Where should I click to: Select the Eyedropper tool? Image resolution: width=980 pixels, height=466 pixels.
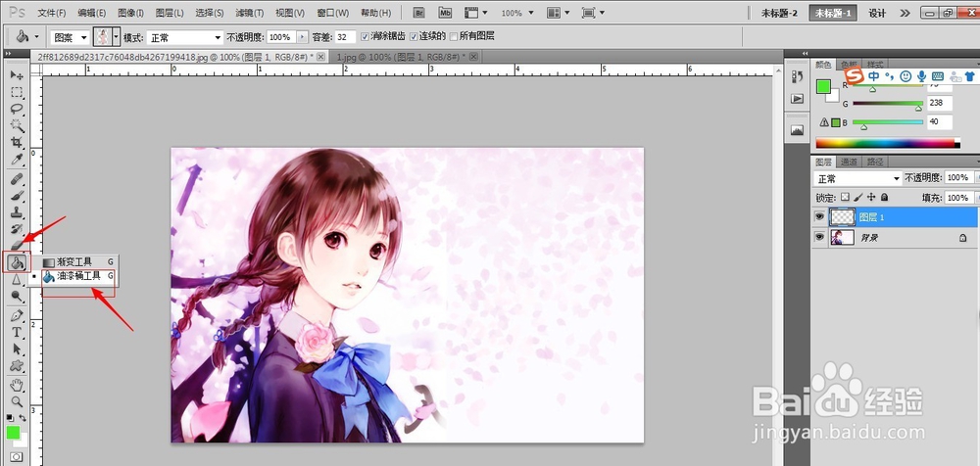(17, 160)
